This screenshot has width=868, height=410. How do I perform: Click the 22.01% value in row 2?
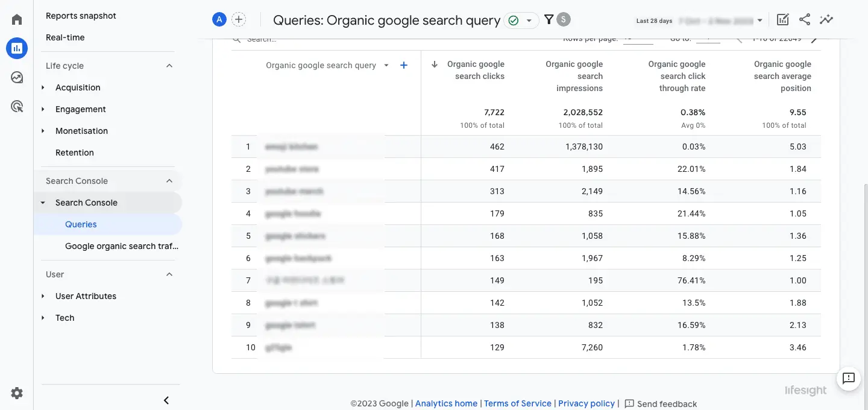click(691, 169)
